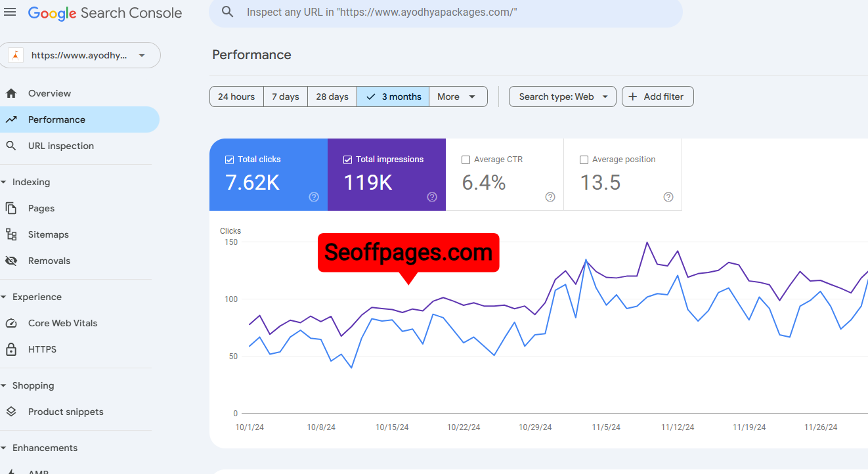Open the hamburger main menu
The image size is (868, 474).
[x=10, y=12]
